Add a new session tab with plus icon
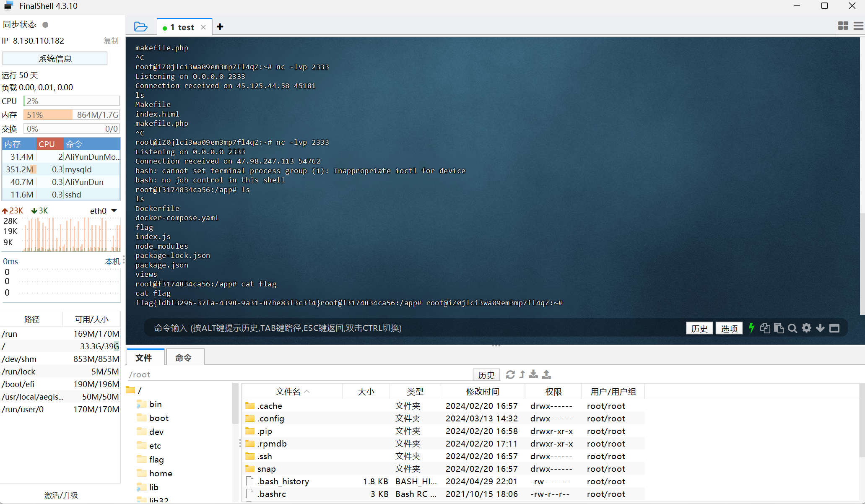The image size is (865, 504). point(220,27)
